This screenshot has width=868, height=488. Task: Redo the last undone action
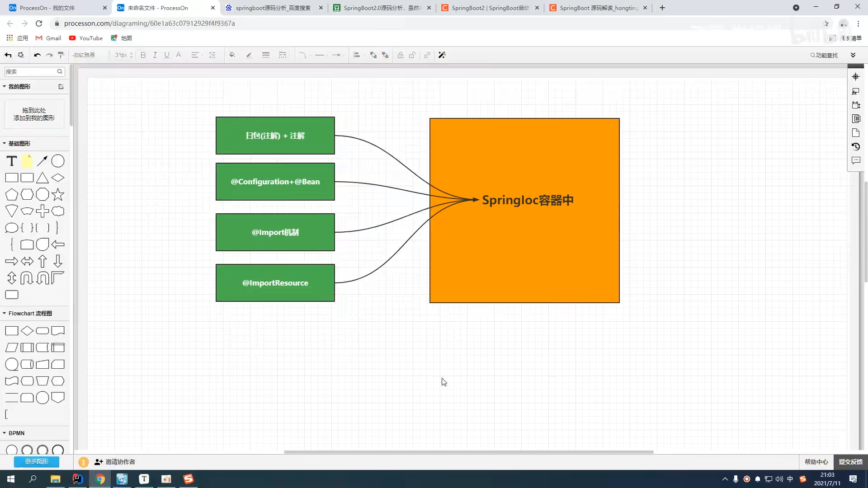49,55
